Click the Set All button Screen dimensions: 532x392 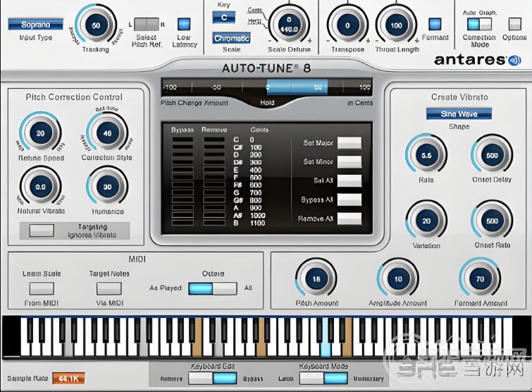coord(349,180)
